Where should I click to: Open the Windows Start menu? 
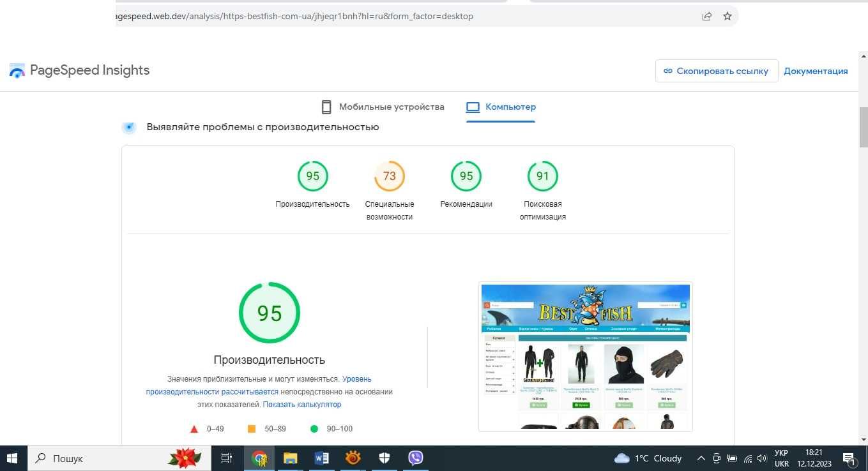[13, 458]
